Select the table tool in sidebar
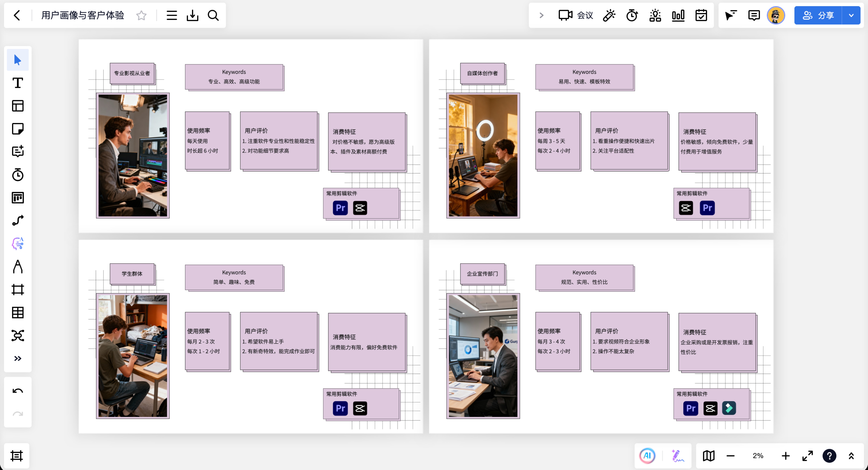The width and height of the screenshot is (868, 470). [18, 312]
